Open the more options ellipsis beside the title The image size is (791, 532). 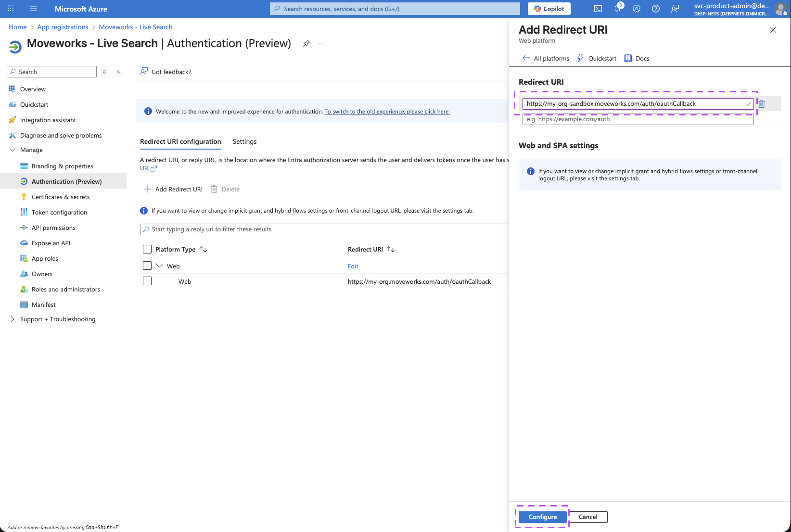coord(322,43)
